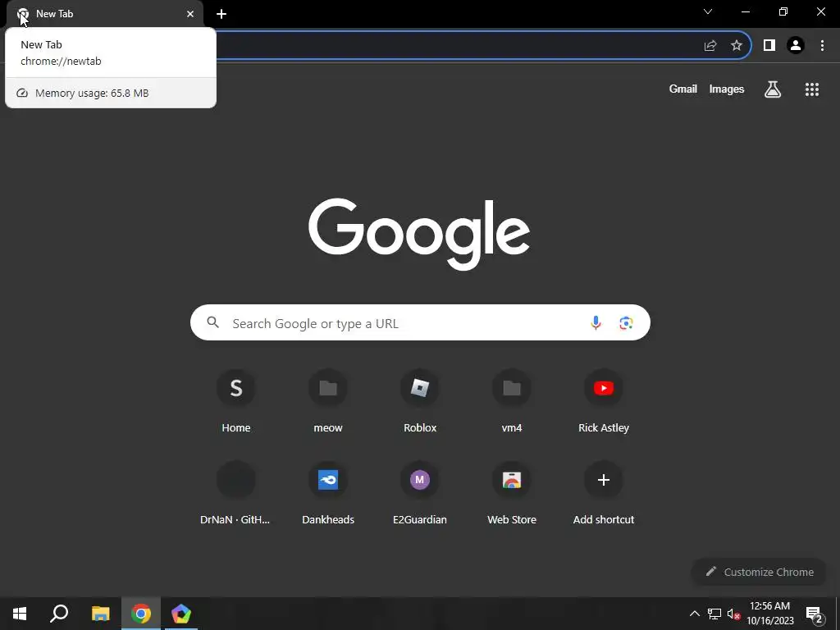Open network status tray icon
840x630 pixels.
coord(714,614)
